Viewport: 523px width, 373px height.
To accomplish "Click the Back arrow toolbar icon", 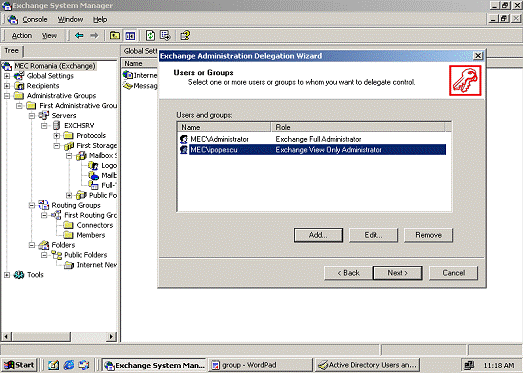I will point(79,35).
